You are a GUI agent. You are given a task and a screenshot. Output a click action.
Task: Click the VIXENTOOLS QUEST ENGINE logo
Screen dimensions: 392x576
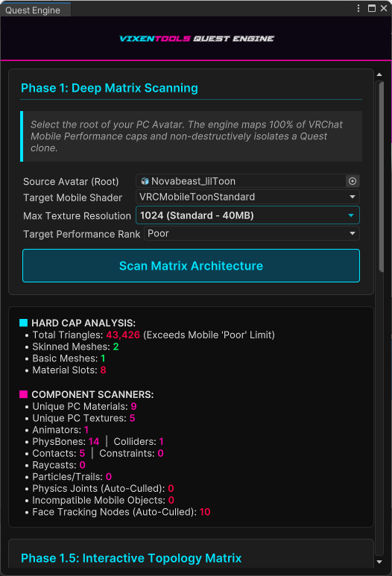point(197,39)
